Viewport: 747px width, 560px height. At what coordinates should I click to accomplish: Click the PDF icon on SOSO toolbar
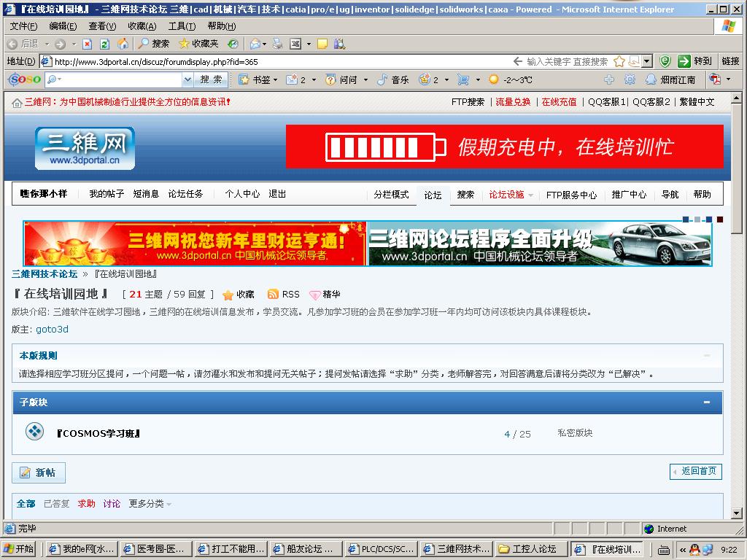(x=715, y=79)
